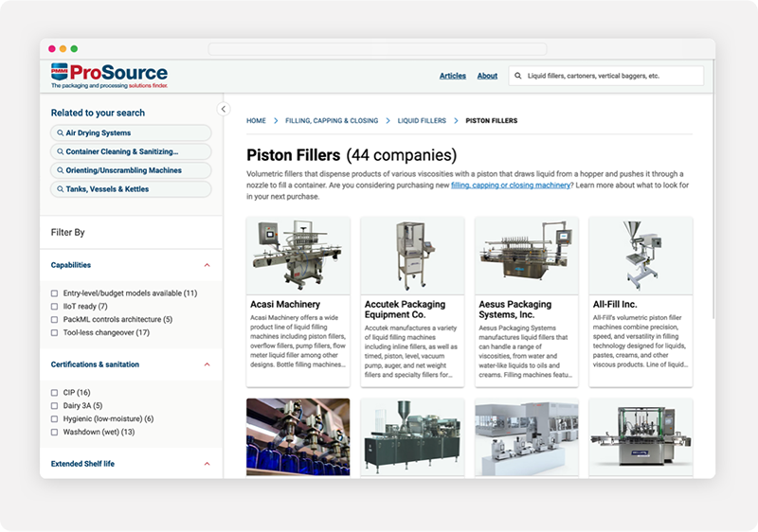Open All-Fill Inc. company title

point(615,305)
